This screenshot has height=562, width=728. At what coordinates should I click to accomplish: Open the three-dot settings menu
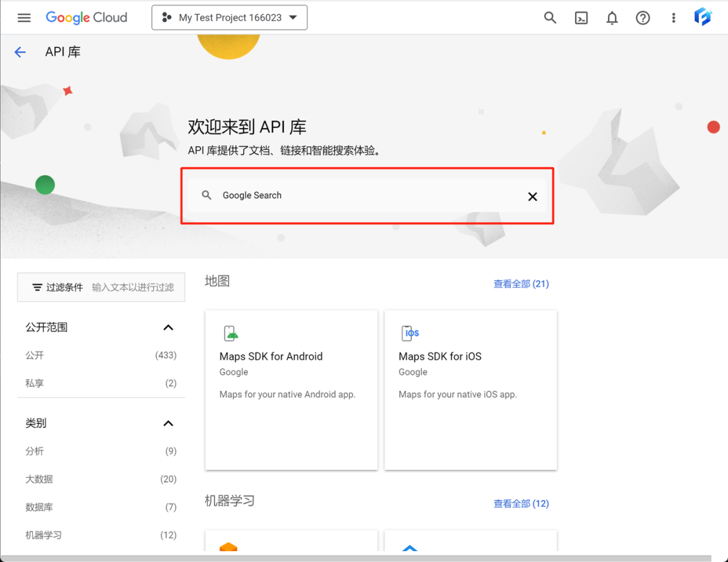coord(673,18)
